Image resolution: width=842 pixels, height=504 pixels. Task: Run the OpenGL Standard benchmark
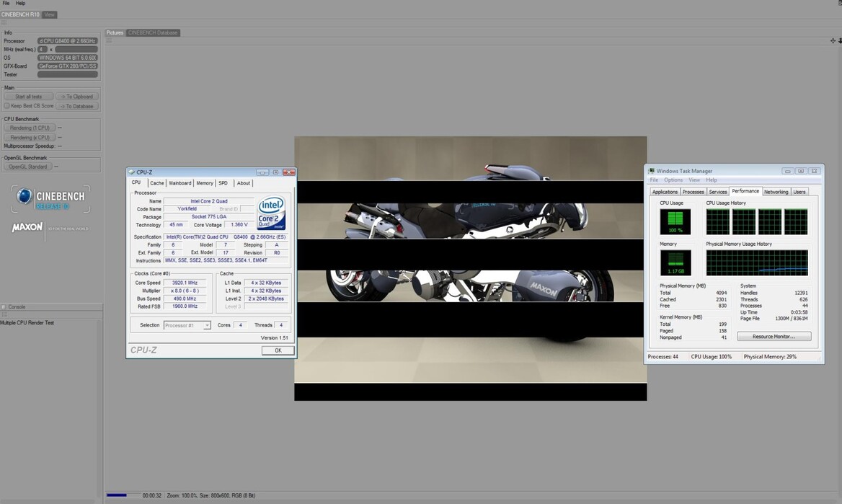point(28,167)
